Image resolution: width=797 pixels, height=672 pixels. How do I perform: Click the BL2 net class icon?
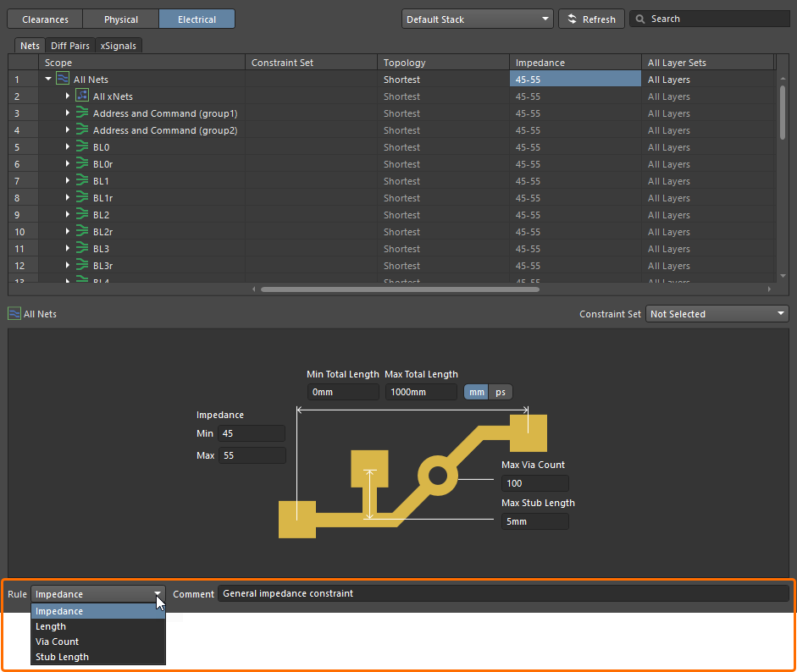tap(82, 215)
